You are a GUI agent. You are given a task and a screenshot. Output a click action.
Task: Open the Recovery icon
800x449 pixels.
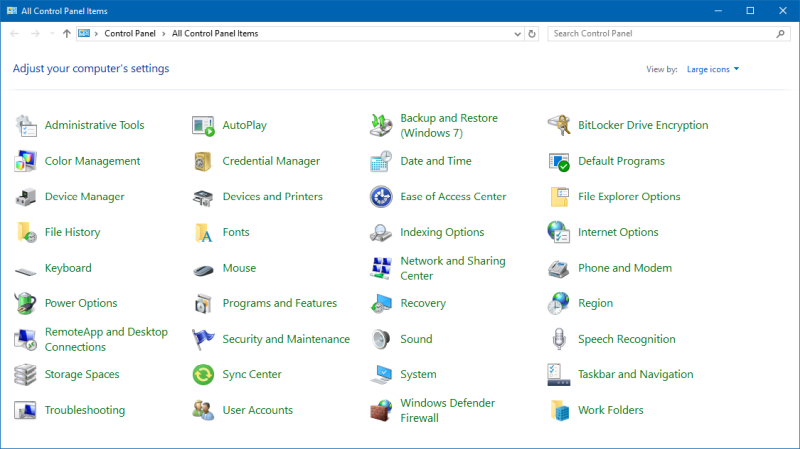(381, 303)
